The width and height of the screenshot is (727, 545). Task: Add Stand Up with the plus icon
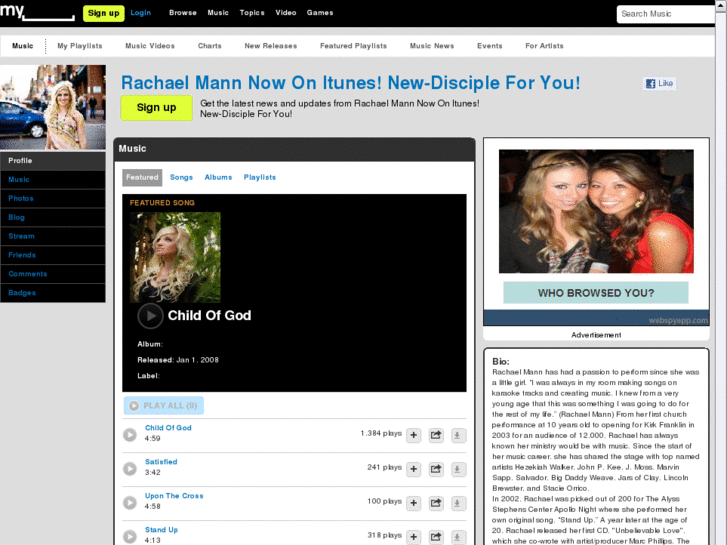click(414, 537)
